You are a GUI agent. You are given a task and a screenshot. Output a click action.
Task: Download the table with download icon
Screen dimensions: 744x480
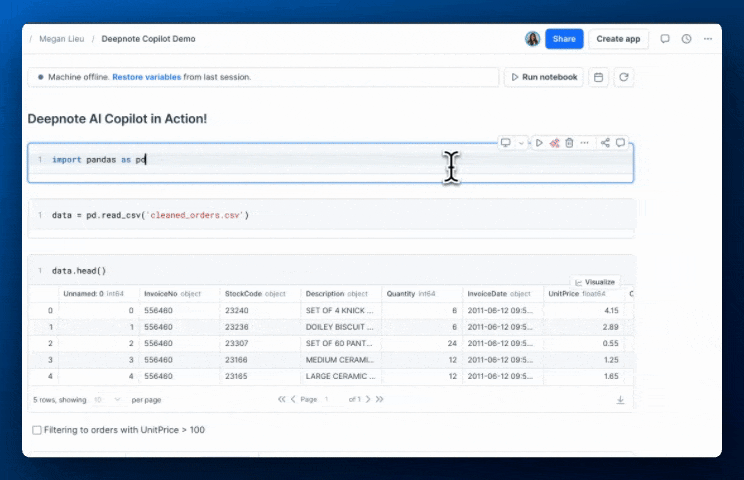620,400
